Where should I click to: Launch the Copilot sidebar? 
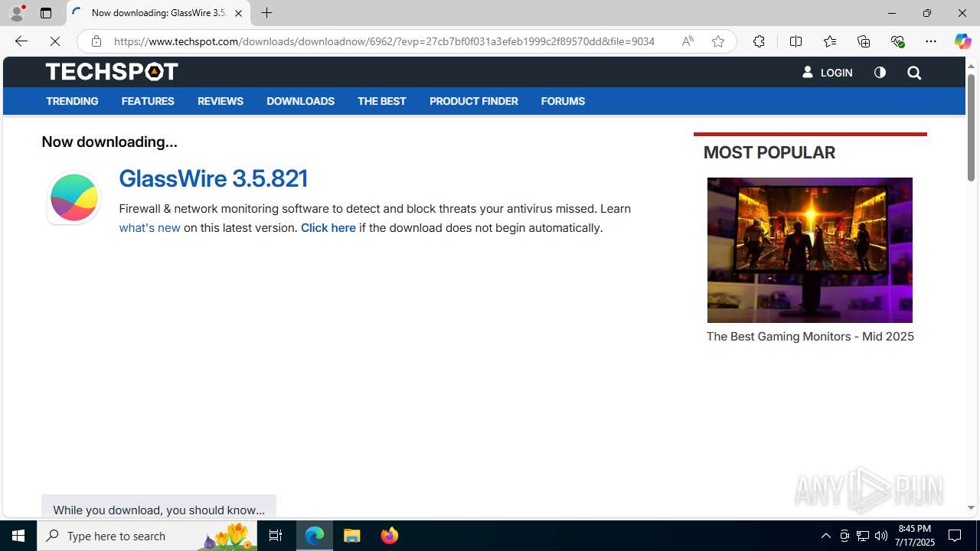[962, 41]
